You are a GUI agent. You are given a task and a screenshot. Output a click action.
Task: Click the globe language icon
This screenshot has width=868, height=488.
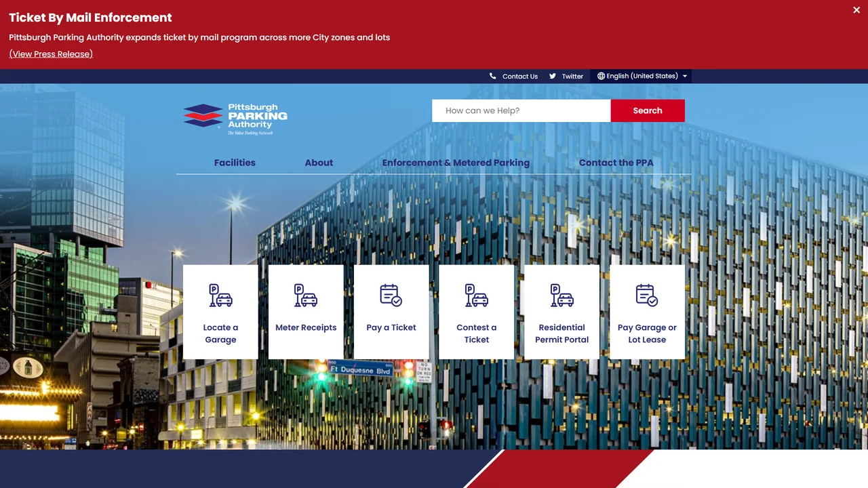[x=601, y=76]
